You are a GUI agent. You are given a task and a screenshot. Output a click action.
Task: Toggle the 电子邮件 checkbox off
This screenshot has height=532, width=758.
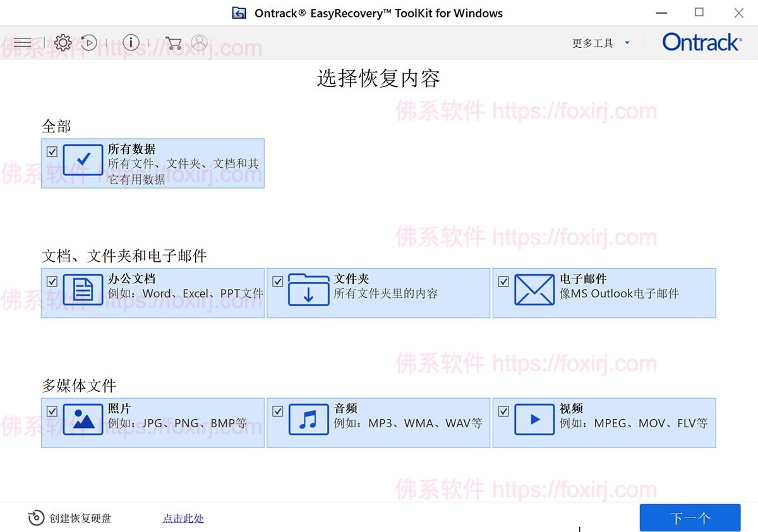point(503,281)
